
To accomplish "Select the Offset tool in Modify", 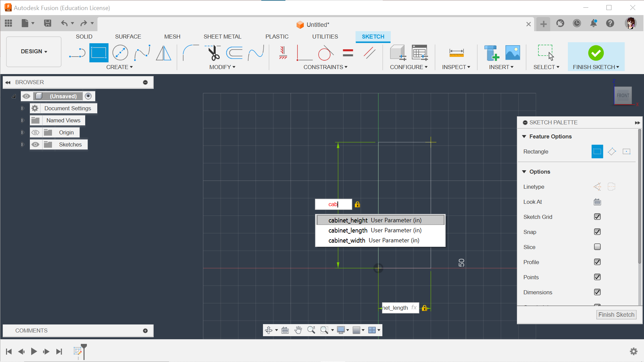I will [236, 53].
